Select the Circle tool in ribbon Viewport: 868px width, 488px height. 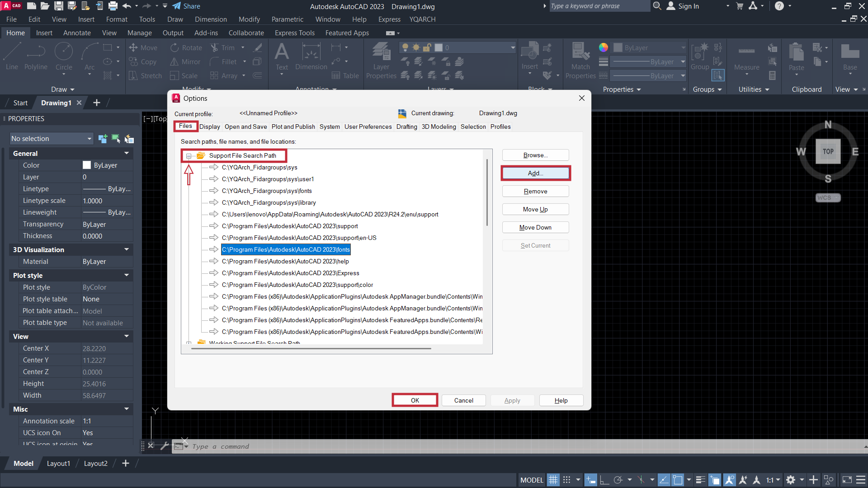point(64,56)
